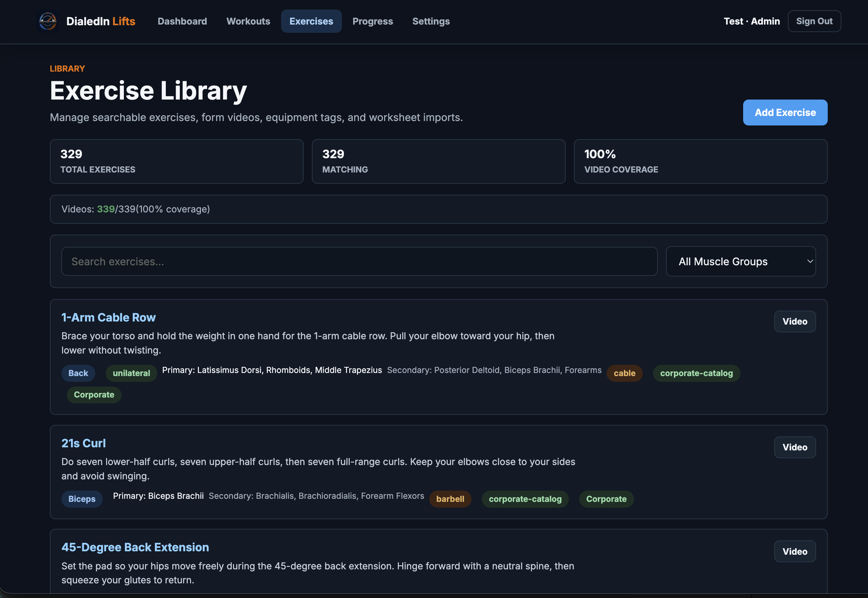
Task: Open the 21s Curl exercise
Action: coord(83,443)
